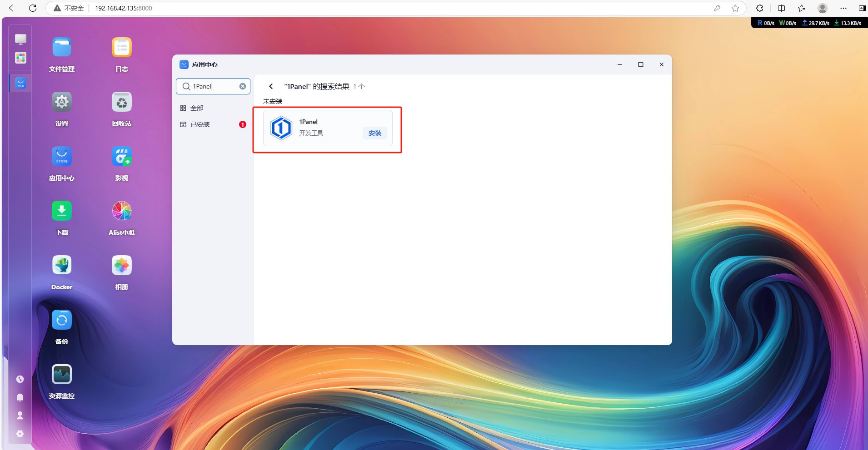The image size is (868, 450).
Task: Click the search results heading text
Action: point(317,86)
